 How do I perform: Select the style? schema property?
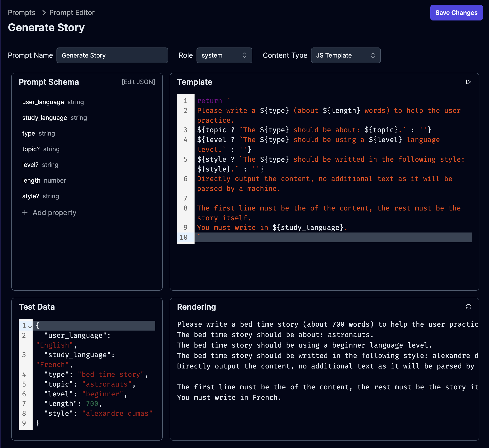click(31, 196)
